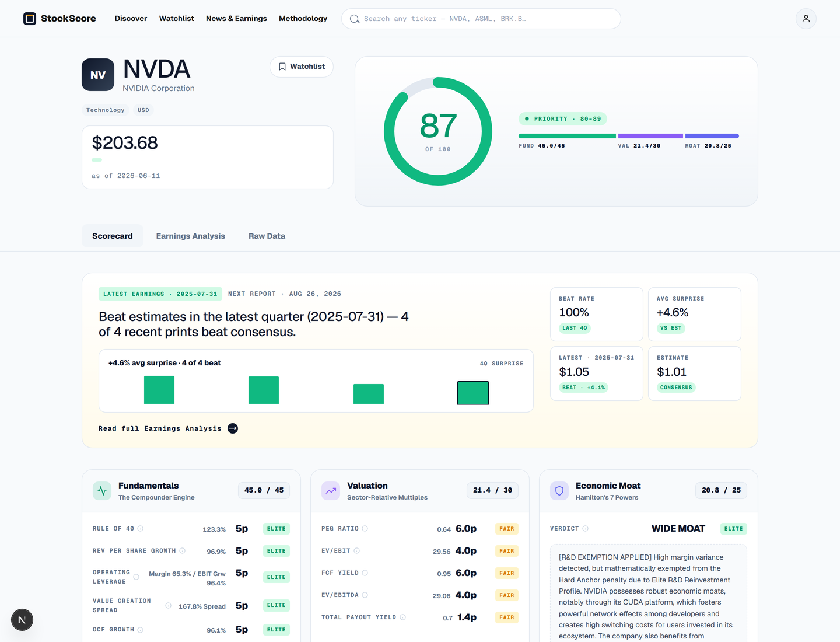Click the green FUND score bar
Viewport: 840px width, 642px height.
(567, 136)
